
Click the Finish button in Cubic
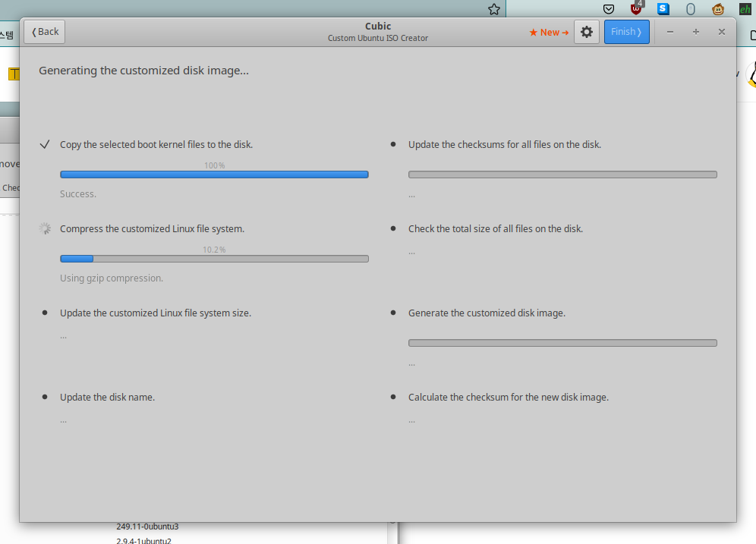627,32
